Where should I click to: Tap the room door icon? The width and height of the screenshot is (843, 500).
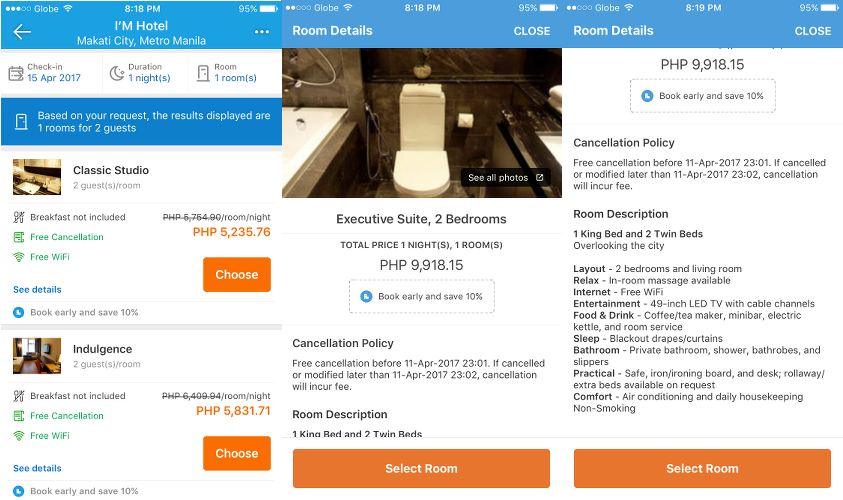coord(203,73)
